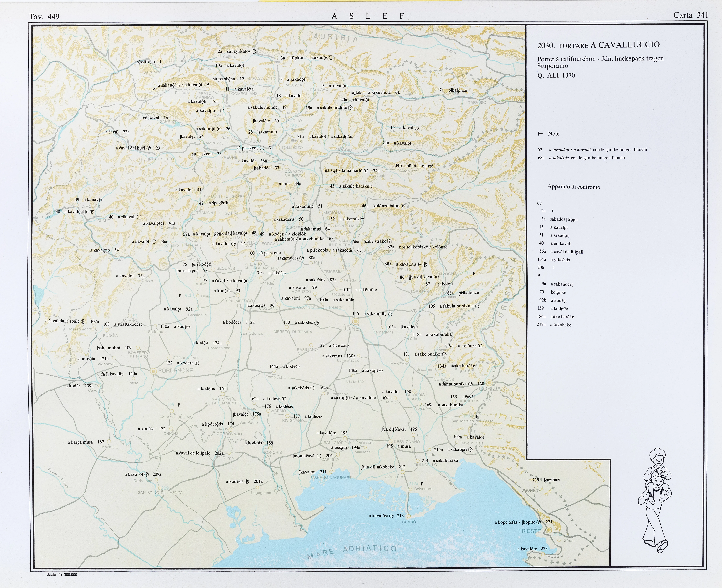Click the circle beside 2a su las skálos
The image size is (722, 588).
pyautogui.click(x=254, y=52)
